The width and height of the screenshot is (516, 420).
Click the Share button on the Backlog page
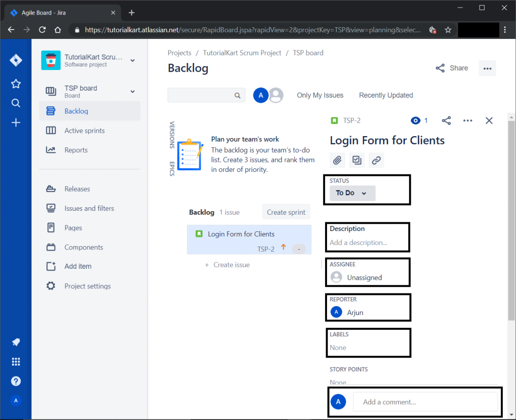point(452,68)
